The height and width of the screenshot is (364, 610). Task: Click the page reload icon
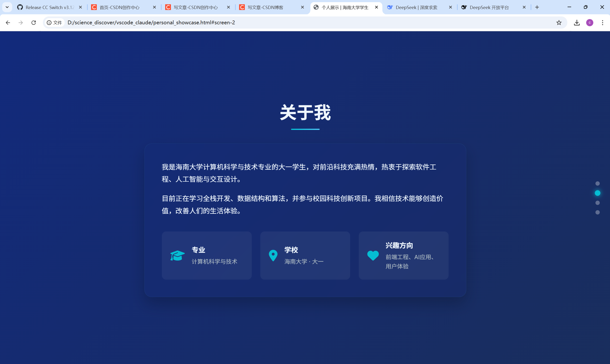pos(34,23)
